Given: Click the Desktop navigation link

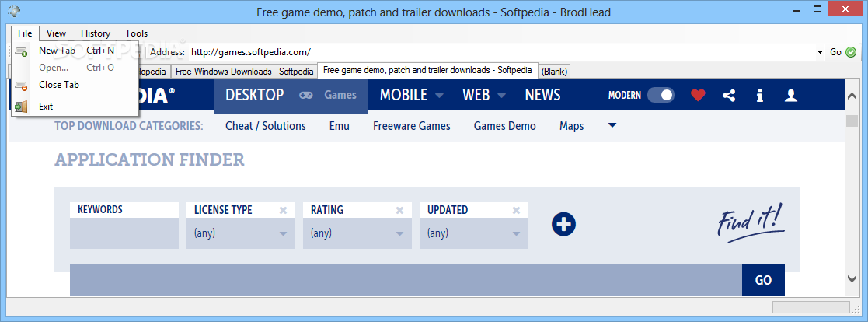Looking at the screenshot, I should (x=255, y=96).
